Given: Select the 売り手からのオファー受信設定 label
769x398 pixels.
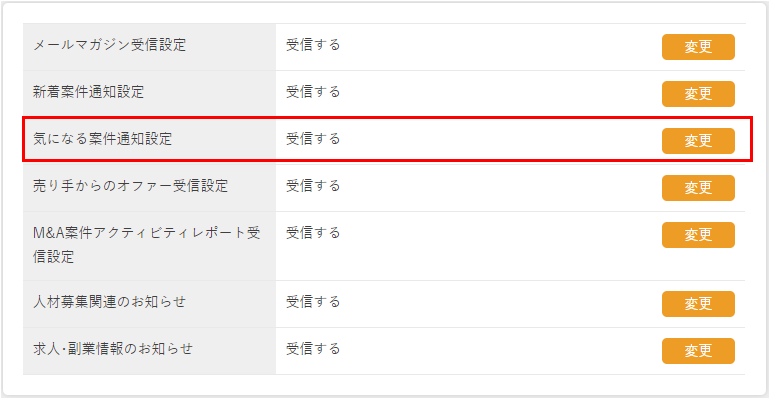Looking at the screenshot, I should (130, 186).
